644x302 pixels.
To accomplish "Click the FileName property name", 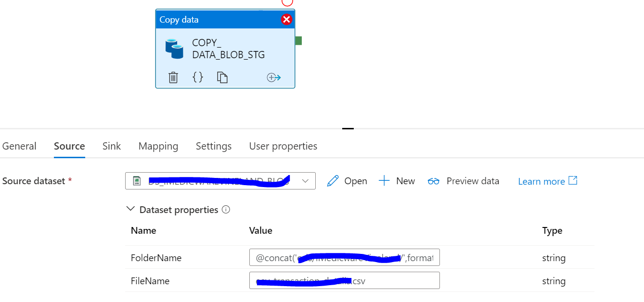I will [150, 281].
